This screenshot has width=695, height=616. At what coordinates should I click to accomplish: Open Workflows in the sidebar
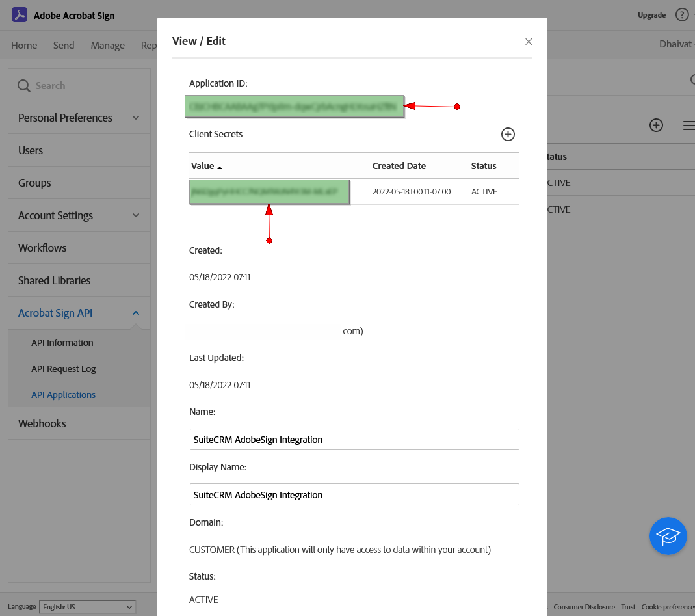[x=79, y=248]
